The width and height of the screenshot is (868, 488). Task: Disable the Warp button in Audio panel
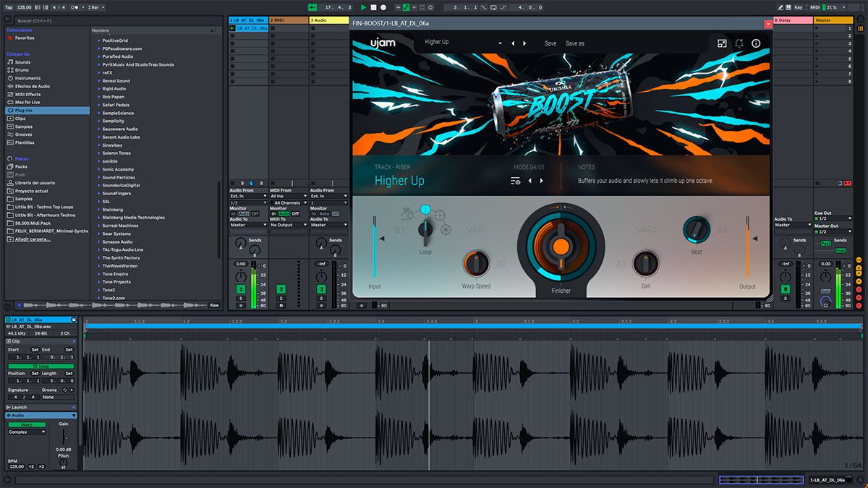[26, 424]
